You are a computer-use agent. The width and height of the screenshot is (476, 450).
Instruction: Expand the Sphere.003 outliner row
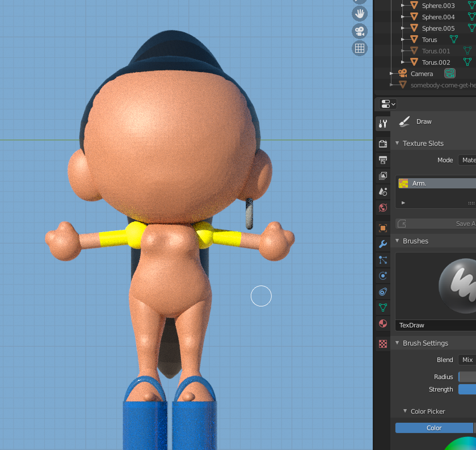(x=403, y=6)
